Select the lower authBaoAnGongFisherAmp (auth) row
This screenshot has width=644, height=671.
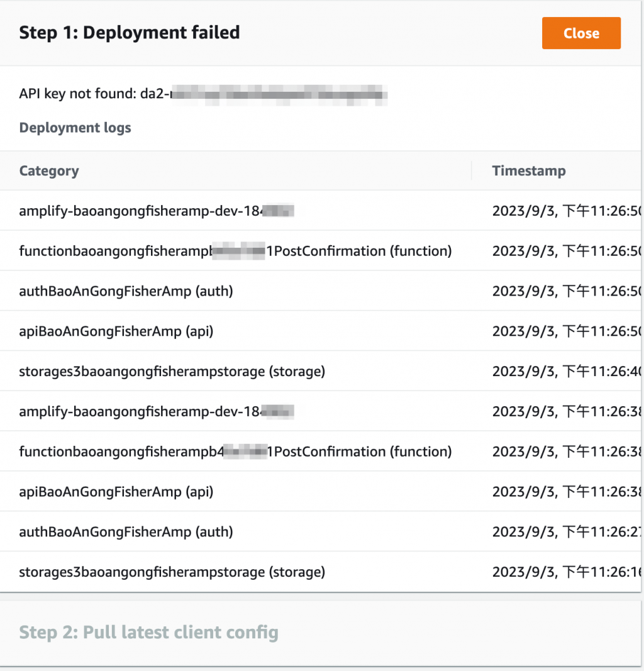pos(126,532)
